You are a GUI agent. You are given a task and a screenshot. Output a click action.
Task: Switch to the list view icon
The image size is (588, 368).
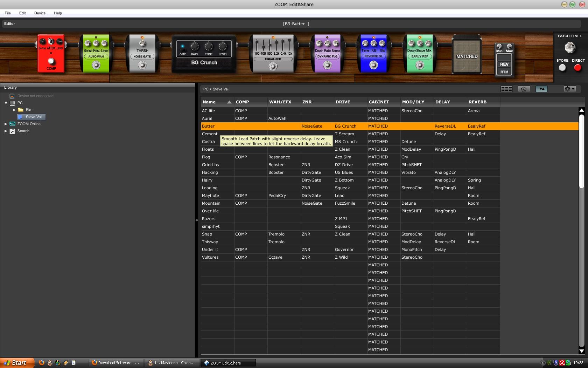[506, 89]
